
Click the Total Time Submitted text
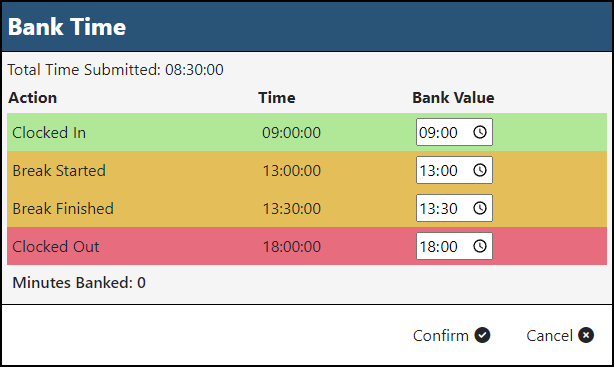(116, 70)
